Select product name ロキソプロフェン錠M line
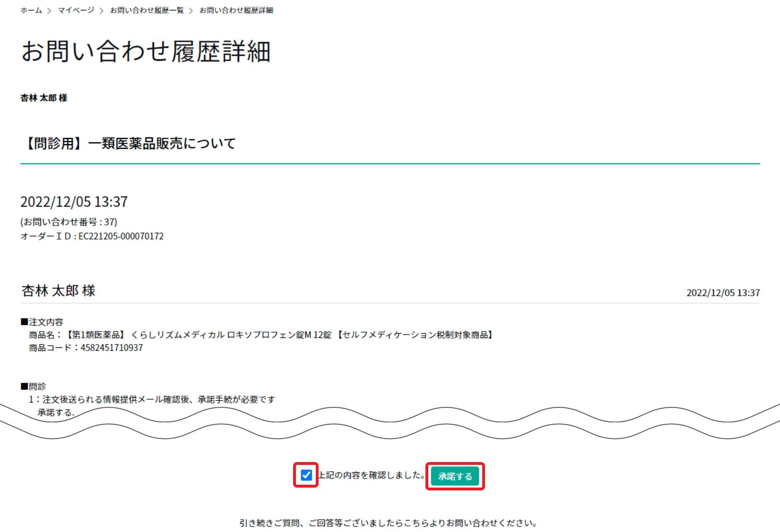The height and width of the screenshot is (532, 780). point(262,335)
